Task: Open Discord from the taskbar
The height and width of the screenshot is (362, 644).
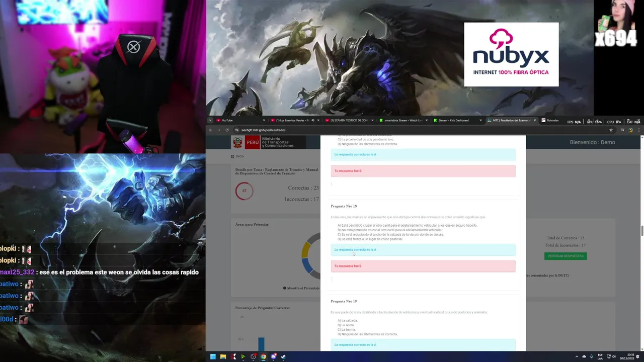Action: click(x=273, y=357)
